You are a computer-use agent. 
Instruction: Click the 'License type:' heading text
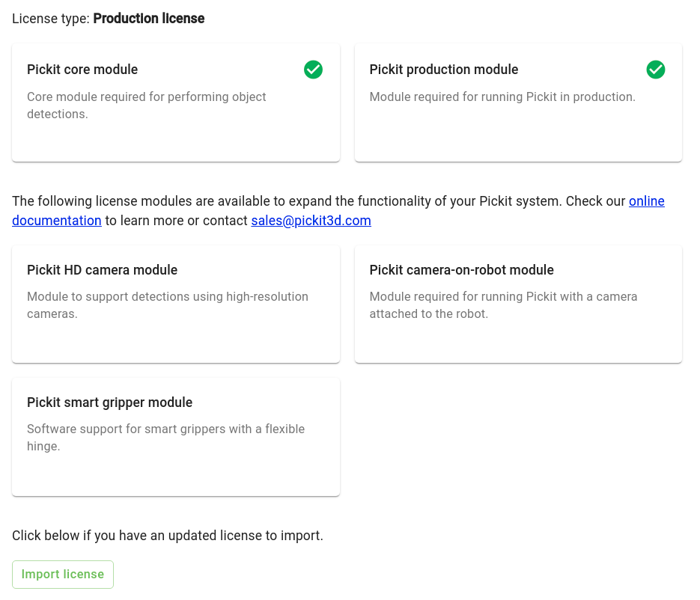point(51,19)
